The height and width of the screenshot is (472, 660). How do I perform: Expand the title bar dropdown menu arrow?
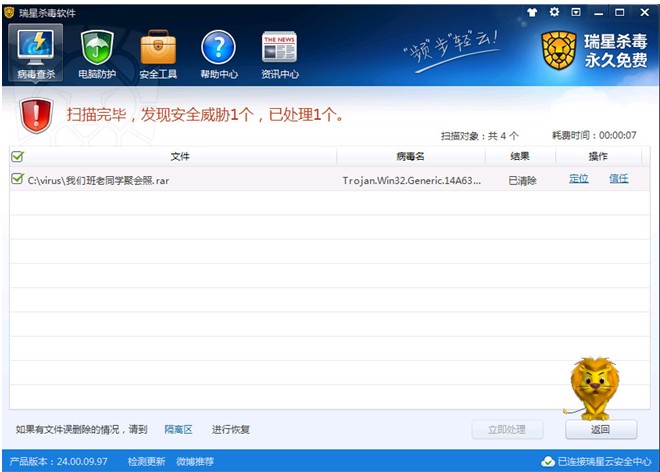point(575,12)
